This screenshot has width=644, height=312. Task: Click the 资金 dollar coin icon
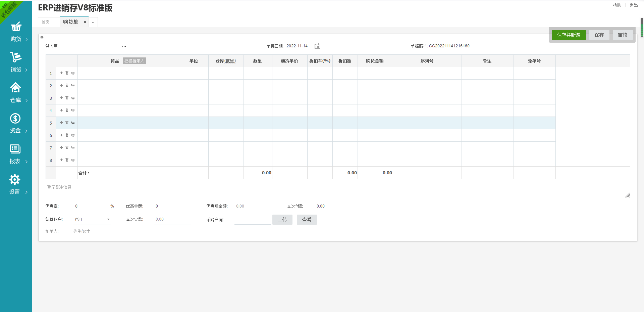(15, 118)
